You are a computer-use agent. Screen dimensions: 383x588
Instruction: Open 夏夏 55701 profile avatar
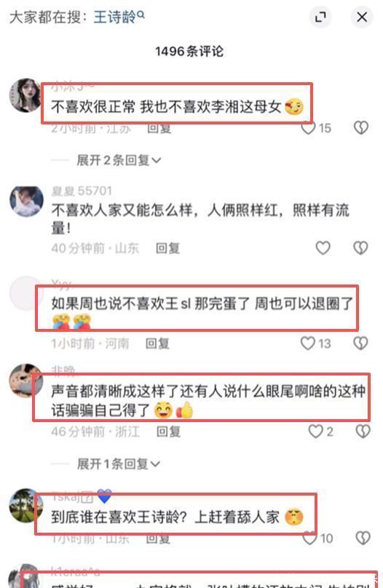pyautogui.click(x=26, y=202)
